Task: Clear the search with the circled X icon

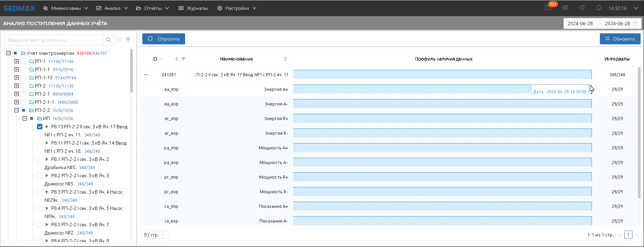Action: [119, 40]
